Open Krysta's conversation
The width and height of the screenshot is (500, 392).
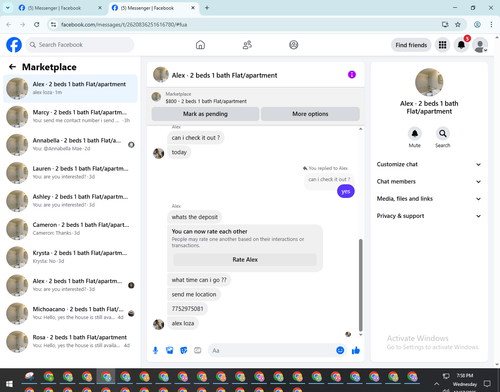[70, 257]
